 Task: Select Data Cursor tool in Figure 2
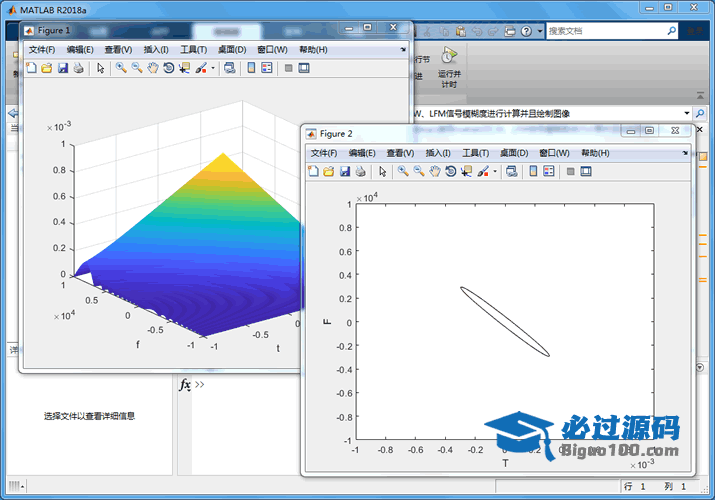click(x=466, y=171)
